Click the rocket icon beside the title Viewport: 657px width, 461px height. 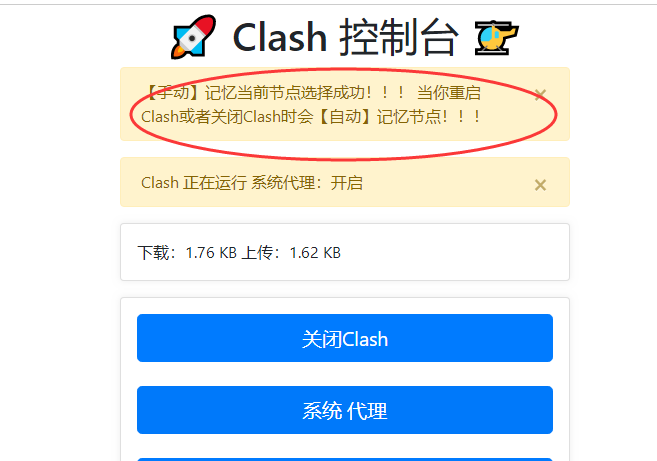(x=193, y=37)
